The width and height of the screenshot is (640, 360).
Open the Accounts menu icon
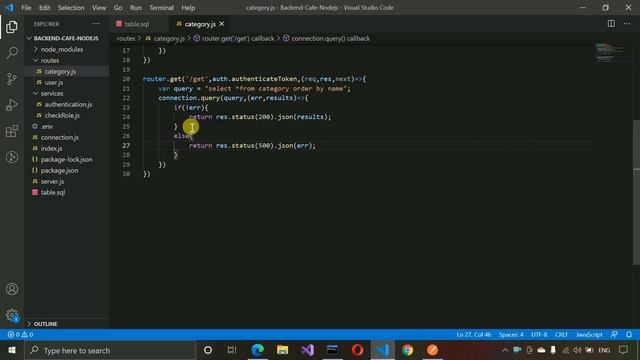[12, 289]
